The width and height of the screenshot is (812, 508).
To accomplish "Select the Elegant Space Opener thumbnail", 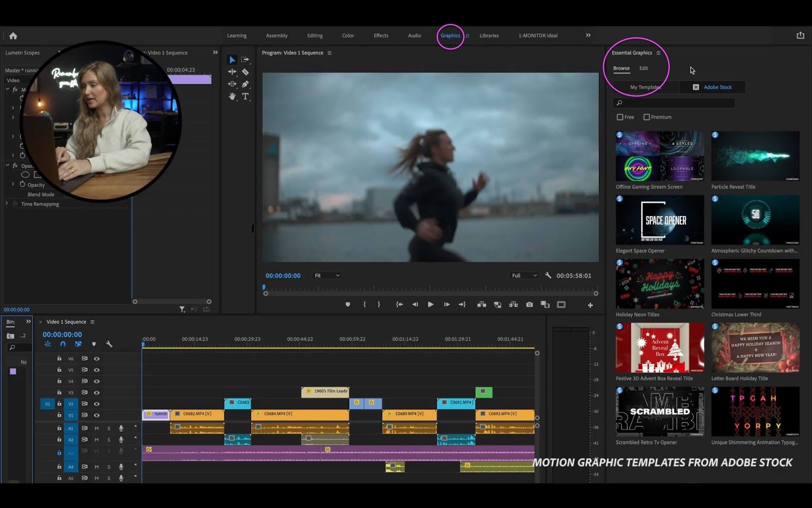I will click(x=660, y=220).
